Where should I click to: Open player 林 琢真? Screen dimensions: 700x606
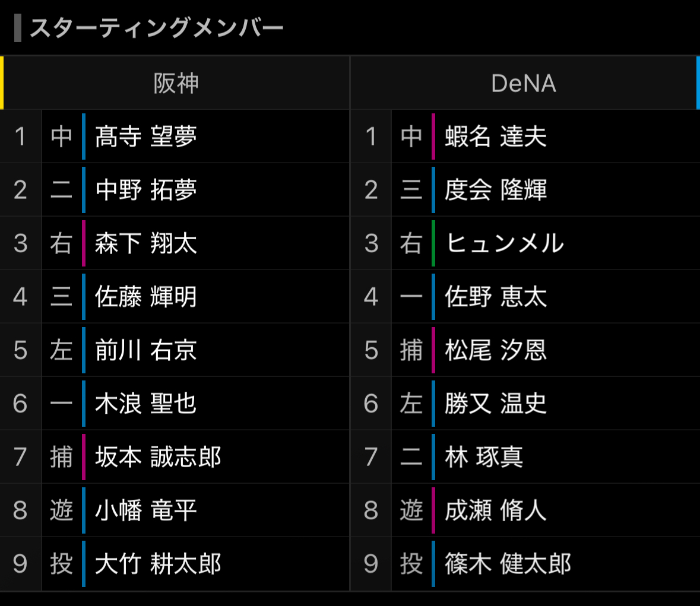[484, 457]
